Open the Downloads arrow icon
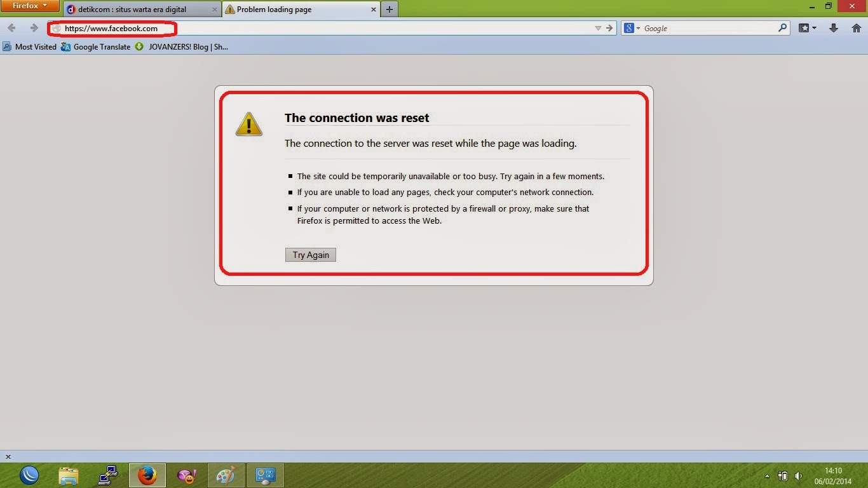Image resolution: width=868 pixels, height=488 pixels. (x=834, y=28)
